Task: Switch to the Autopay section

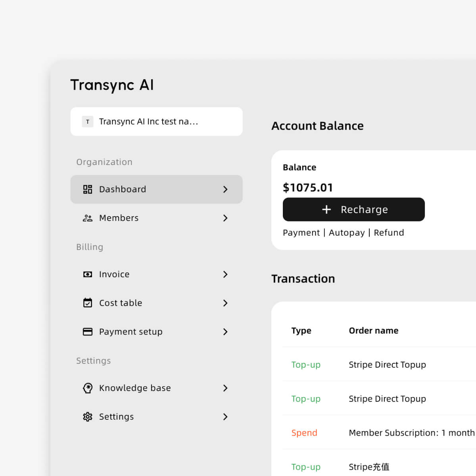Action: (347, 232)
